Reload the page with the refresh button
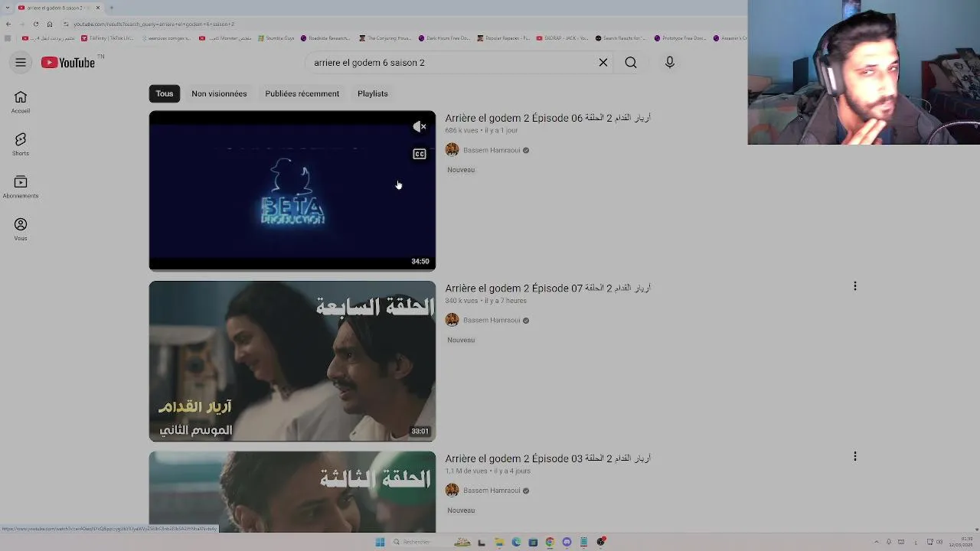 (36, 24)
